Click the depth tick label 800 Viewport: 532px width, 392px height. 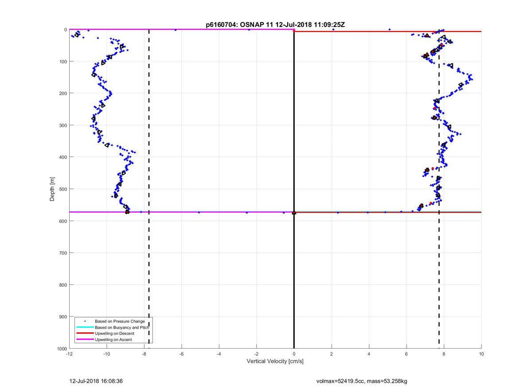[63, 285]
